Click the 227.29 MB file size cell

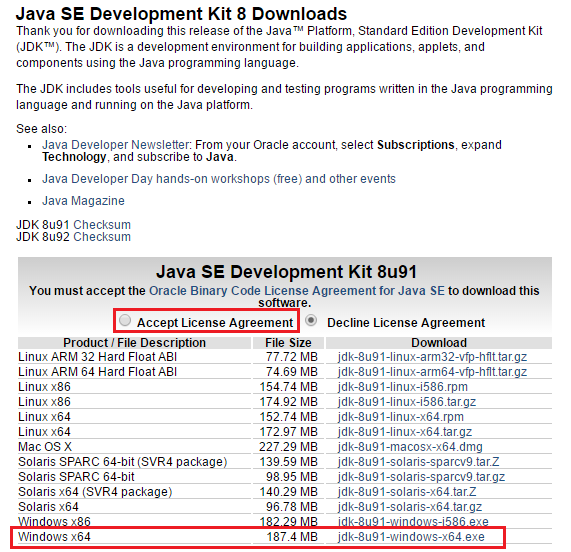click(288, 447)
